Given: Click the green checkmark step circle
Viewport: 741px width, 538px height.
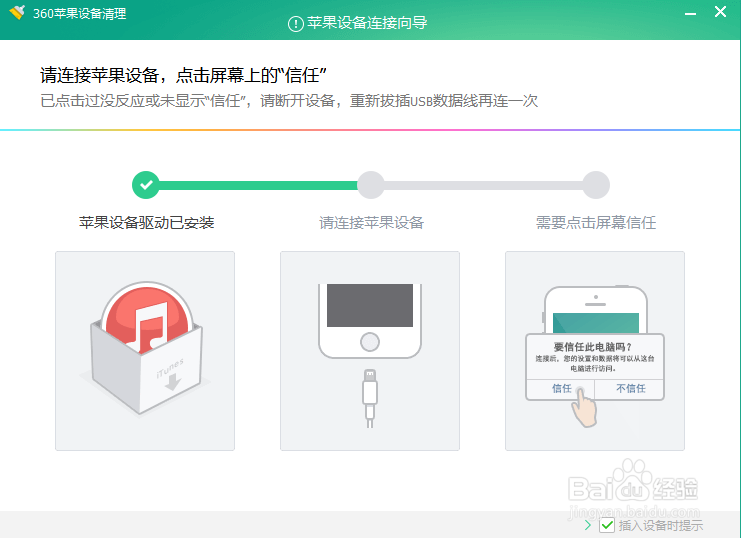Looking at the screenshot, I should coord(146,185).
